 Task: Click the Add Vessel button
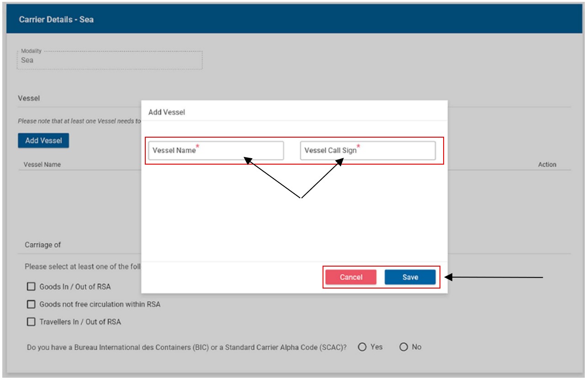pos(43,140)
